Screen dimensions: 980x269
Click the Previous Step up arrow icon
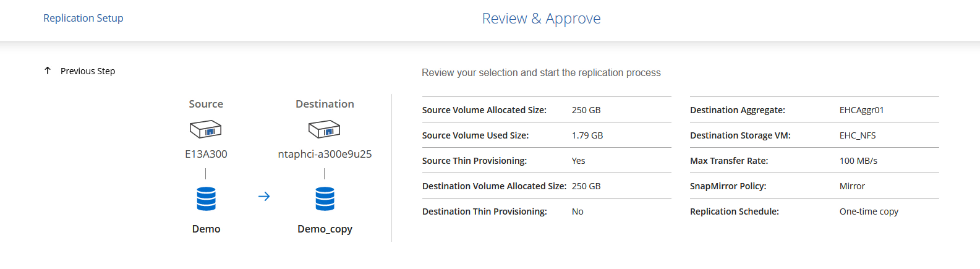point(48,71)
